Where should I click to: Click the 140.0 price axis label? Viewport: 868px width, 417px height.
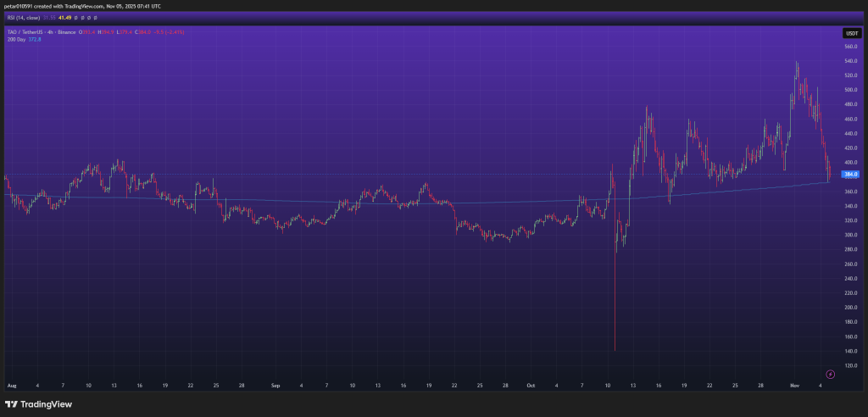[x=849, y=351]
